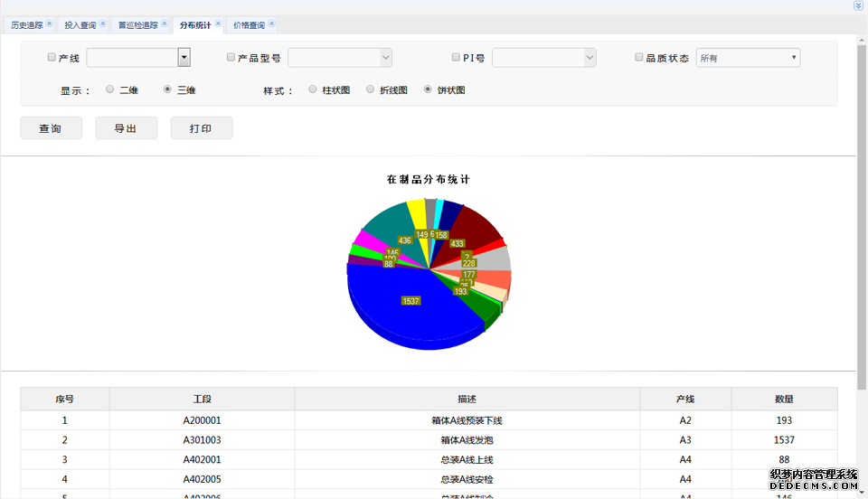Close the 分布统计 tab
This screenshot has width=868, height=499.
coord(218,24)
